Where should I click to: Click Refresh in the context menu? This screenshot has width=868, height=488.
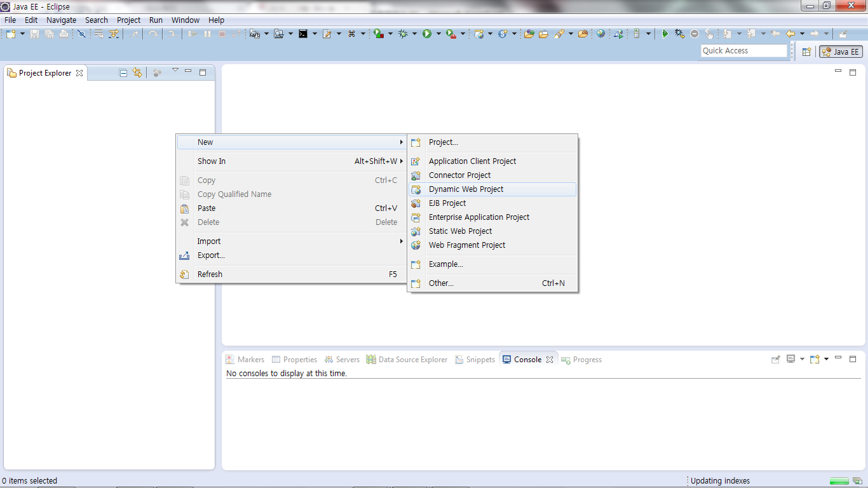(x=210, y=274)
